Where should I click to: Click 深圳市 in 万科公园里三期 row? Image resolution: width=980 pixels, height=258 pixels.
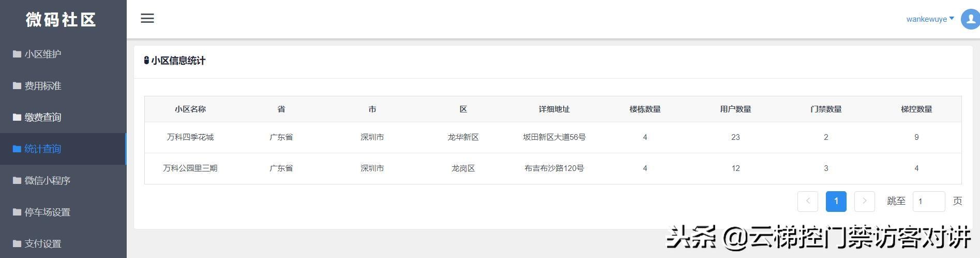372,168
